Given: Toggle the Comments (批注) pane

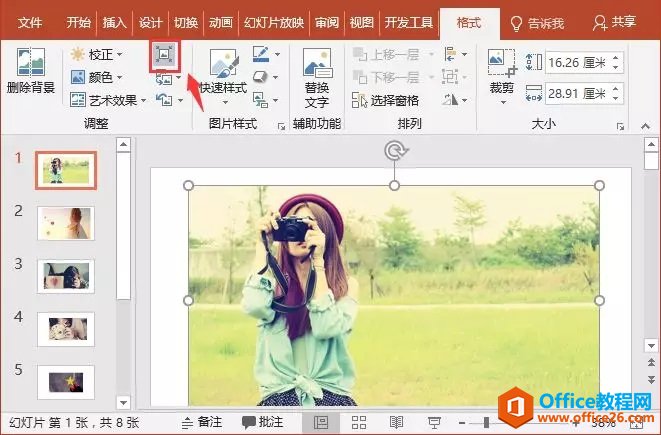Looking at the screenshot, I should tap(263, 423).
